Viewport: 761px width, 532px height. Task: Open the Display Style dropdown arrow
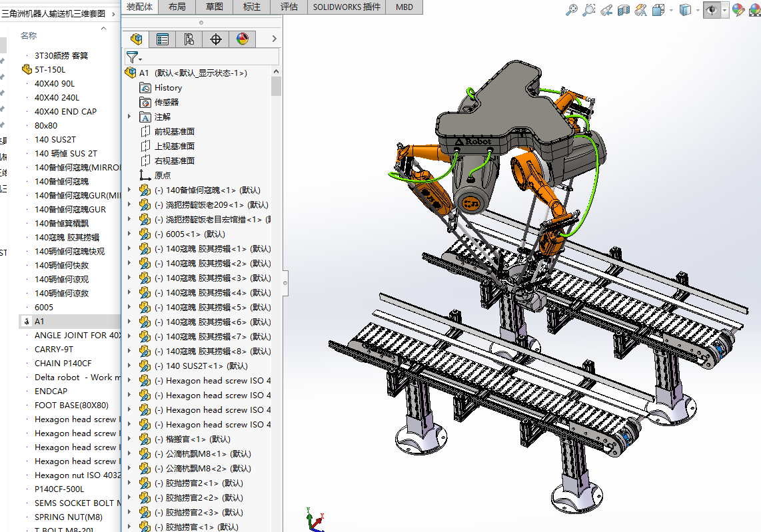pyautogui.click(x=698, y=9)
